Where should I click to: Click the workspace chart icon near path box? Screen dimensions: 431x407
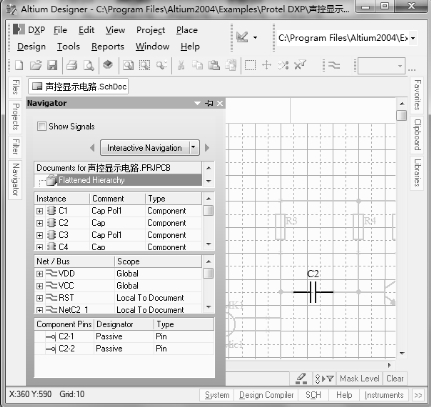point(242,37)
